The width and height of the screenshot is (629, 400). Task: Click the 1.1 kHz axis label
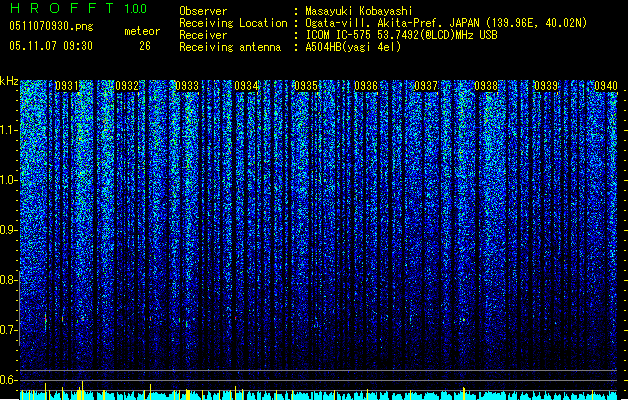pos(8,130)
